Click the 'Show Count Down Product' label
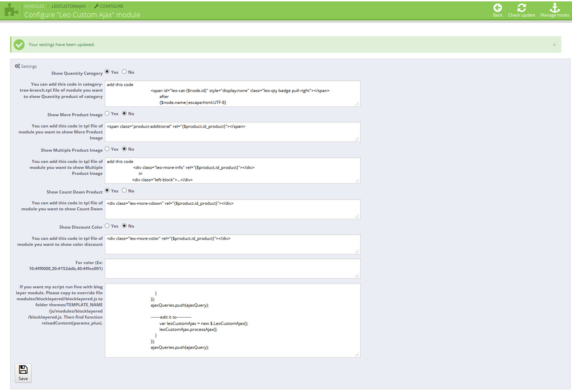This screenshot has width=572, height=392. pos(75,192)
